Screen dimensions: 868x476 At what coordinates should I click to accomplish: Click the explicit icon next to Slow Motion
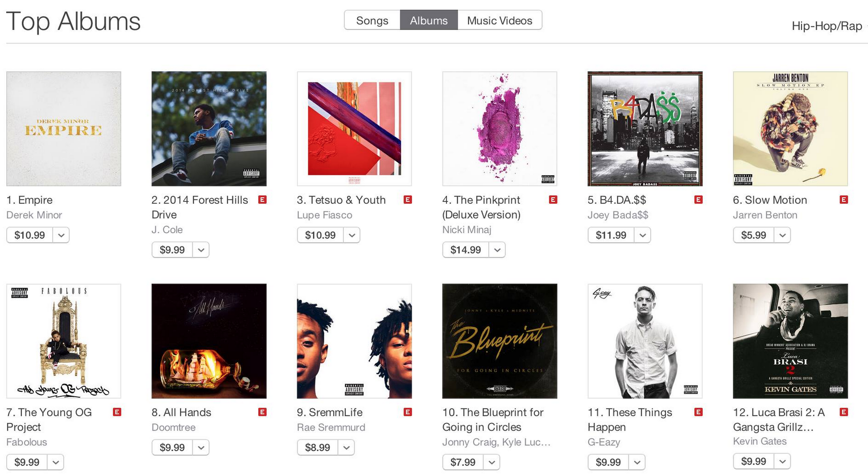844,200
